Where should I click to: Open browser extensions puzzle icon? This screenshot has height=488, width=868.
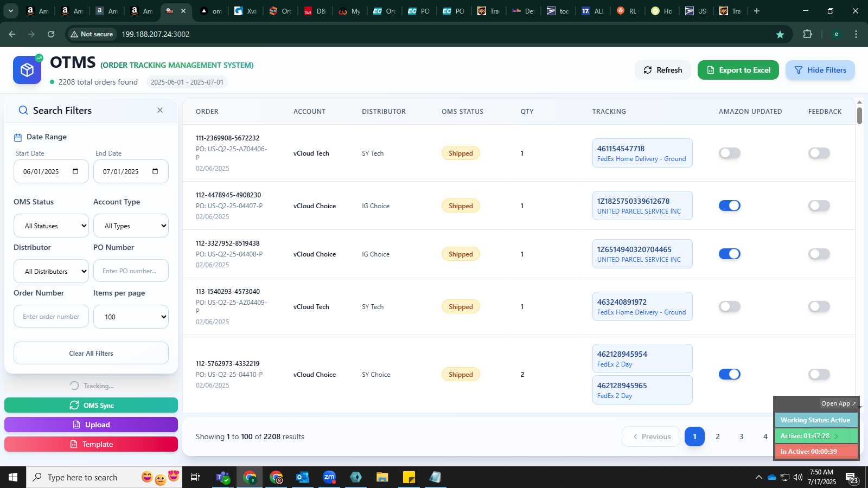coord(807,34)
